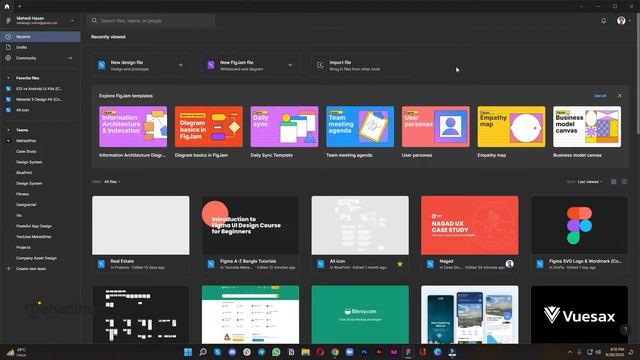Open the BluePrint project
Image resolution: width=640 pixels, height=360 pixels.
[24, 173]
